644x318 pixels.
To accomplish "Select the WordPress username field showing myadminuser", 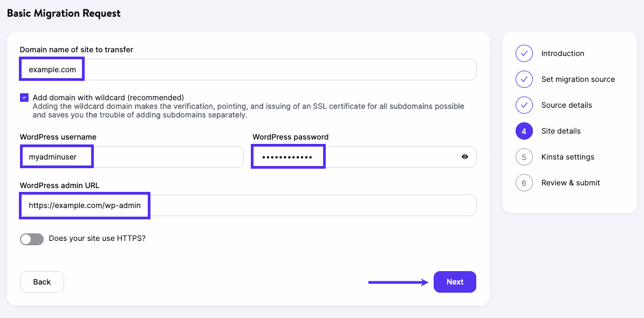I will [x=57, y=156].
